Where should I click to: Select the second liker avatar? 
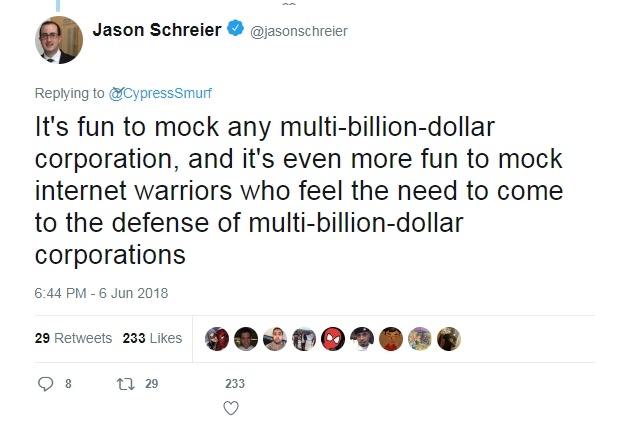point(246,338)
